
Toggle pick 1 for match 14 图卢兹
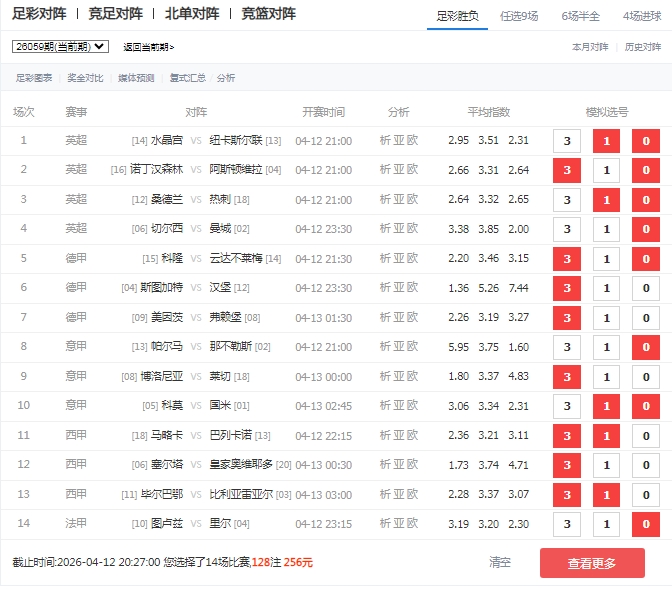coord(606,524)
